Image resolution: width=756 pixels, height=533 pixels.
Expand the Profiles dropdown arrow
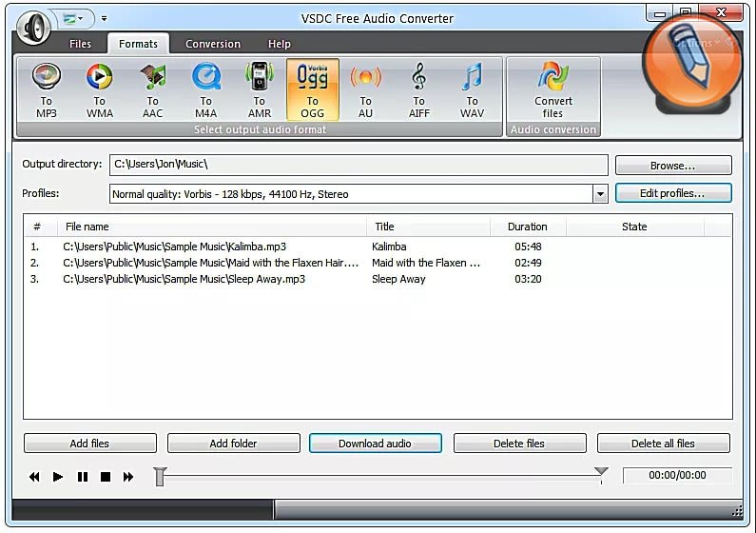[x=600, y=194]
